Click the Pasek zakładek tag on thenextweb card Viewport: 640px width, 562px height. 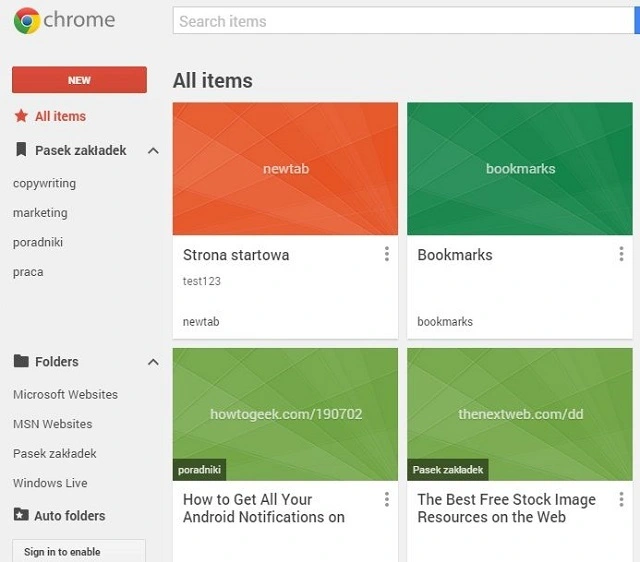click(448, 470)
